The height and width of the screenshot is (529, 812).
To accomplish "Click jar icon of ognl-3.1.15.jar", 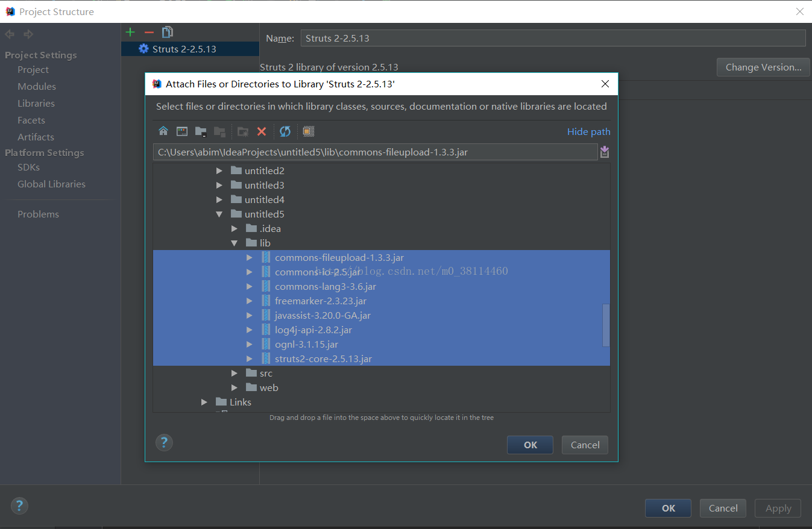I will point(266,344).
